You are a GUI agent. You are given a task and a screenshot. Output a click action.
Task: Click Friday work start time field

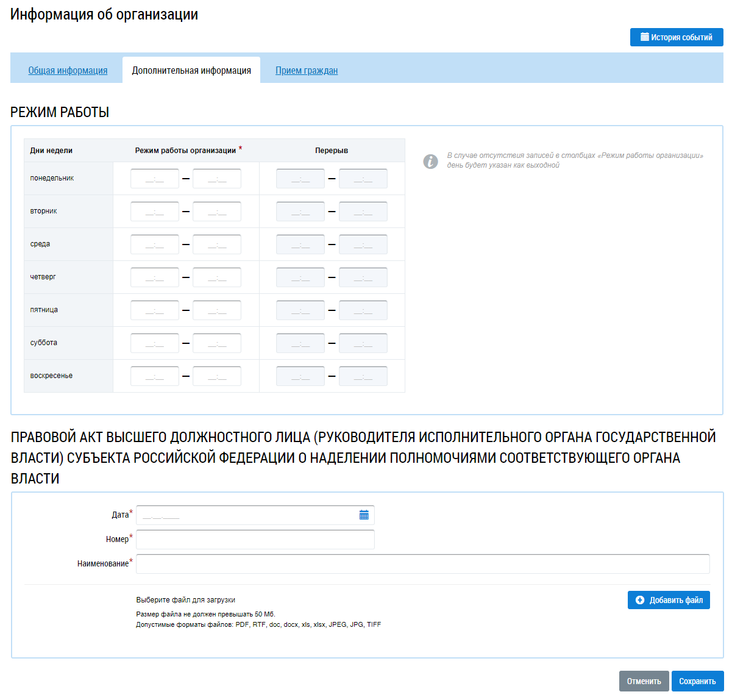(x=155, y=310)
